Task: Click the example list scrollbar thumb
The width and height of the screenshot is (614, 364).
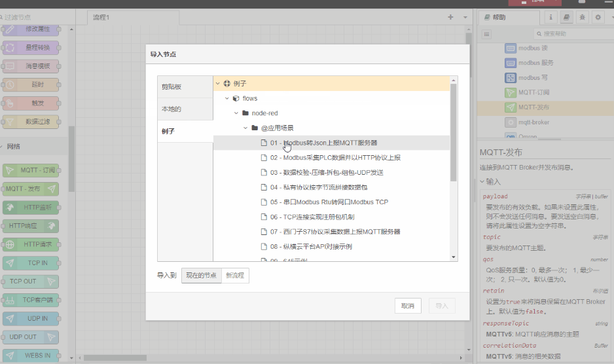Action: (x=454, y=132)
